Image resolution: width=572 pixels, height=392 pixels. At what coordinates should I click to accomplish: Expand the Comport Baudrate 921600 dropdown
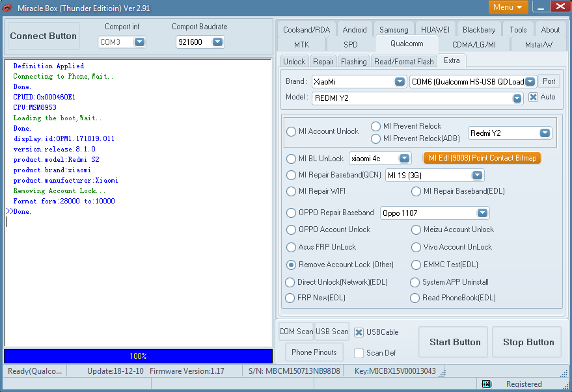(x=217, y=42)
